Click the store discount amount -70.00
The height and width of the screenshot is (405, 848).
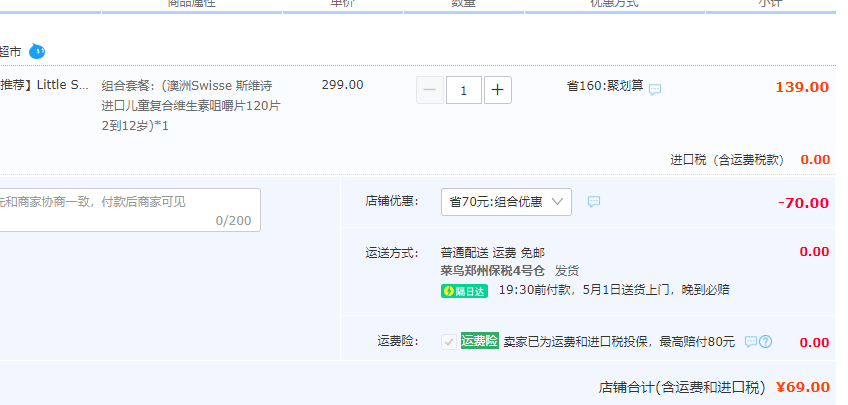(804, 203)
